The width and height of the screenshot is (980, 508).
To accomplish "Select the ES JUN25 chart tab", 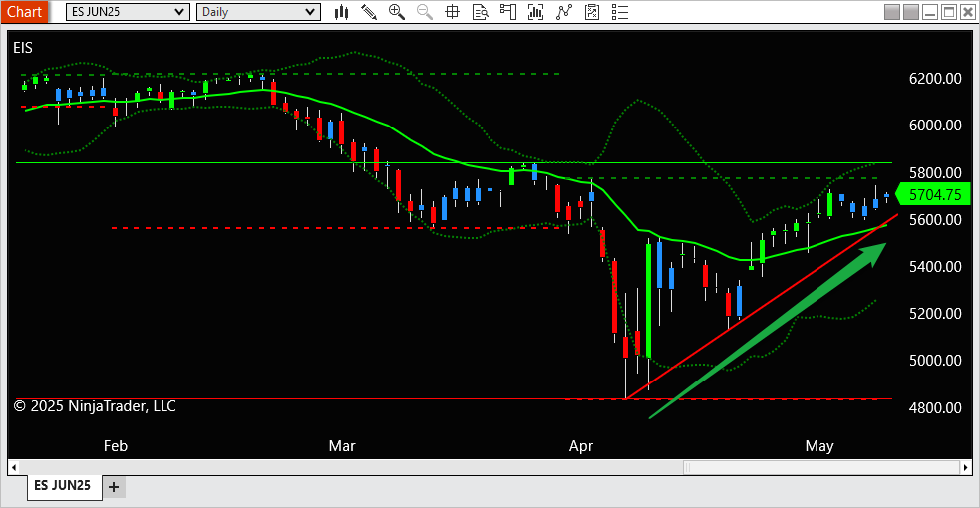I will click(64, 485).
